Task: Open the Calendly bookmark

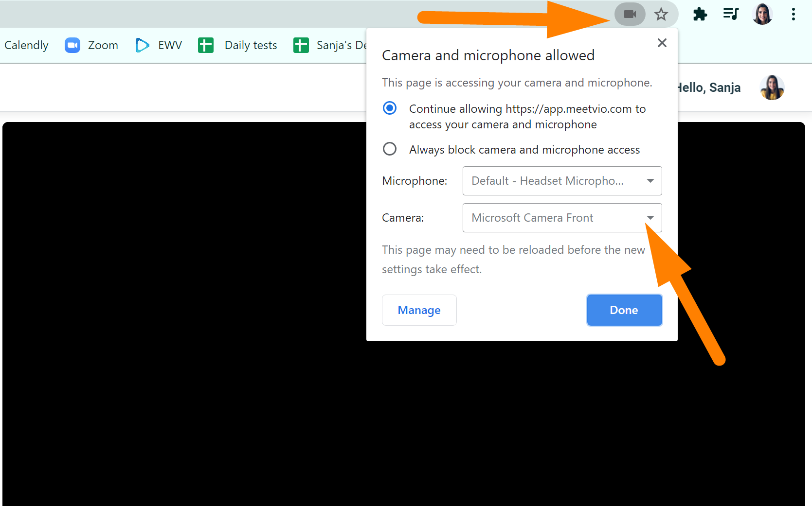Action: (x=26, y=45)
